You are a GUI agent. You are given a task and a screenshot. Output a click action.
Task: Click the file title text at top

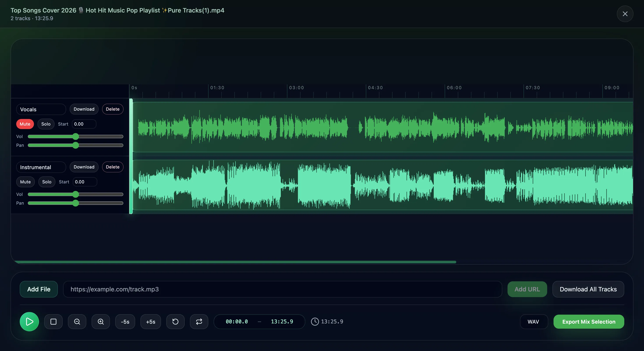coord(117,10)
